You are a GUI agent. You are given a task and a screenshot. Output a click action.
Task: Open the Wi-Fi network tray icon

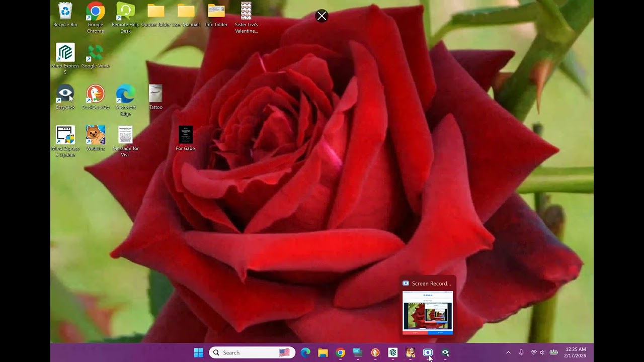533,352
